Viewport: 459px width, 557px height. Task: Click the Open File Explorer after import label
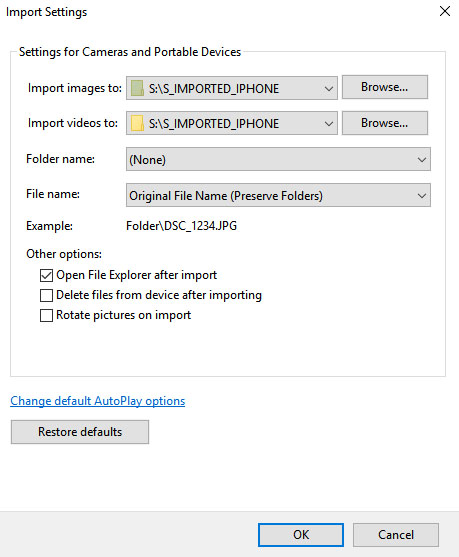[136, 275]
